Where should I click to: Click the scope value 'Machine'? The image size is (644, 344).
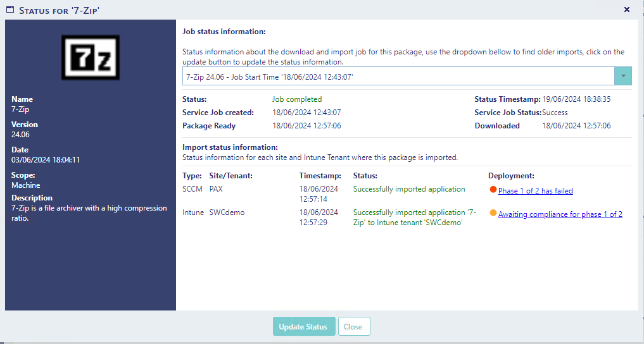(26, 185)
